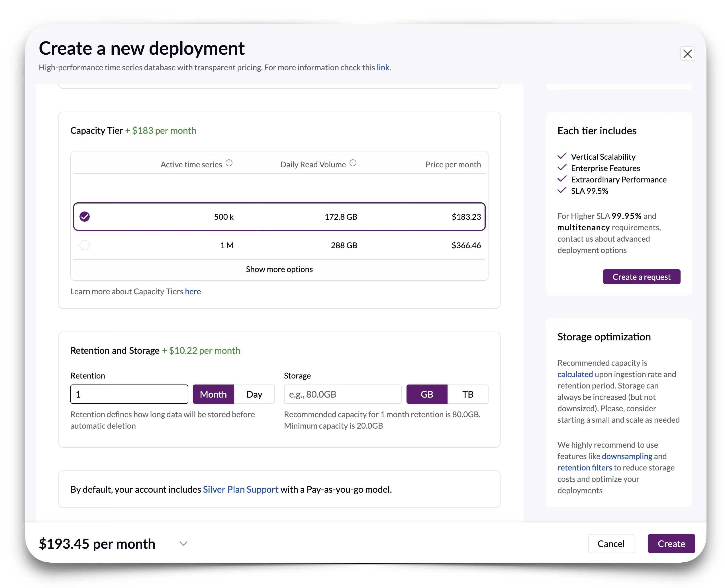The image size is (725, 588).
Task: Expand the monthly price breakdown chevron
Action: [x=183, y=544]
